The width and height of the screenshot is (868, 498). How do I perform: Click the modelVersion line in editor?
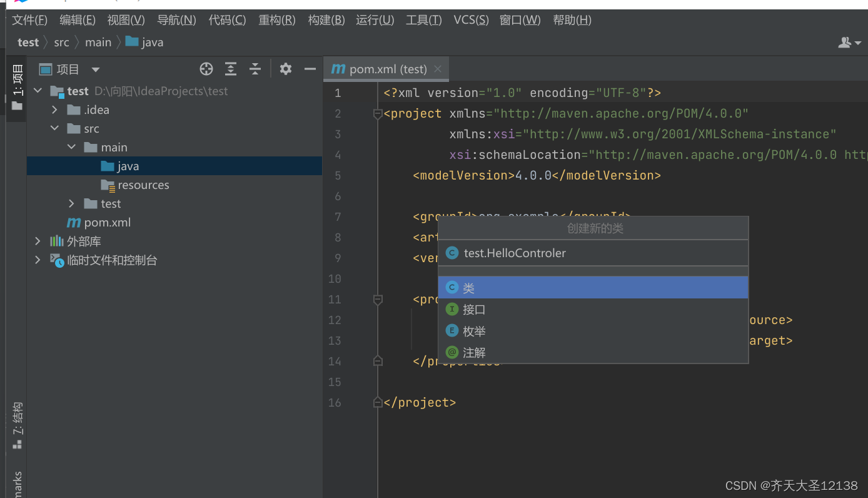537,175
